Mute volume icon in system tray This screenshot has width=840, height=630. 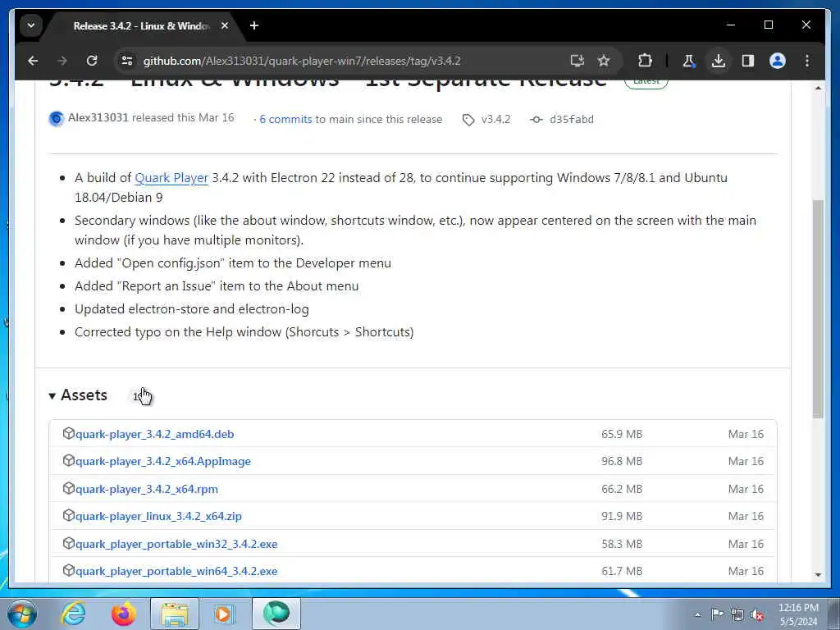click(x=757, y=615)
